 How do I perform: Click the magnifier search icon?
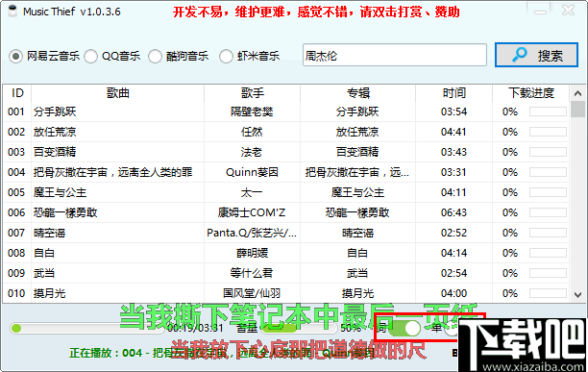tap(520, 55)
